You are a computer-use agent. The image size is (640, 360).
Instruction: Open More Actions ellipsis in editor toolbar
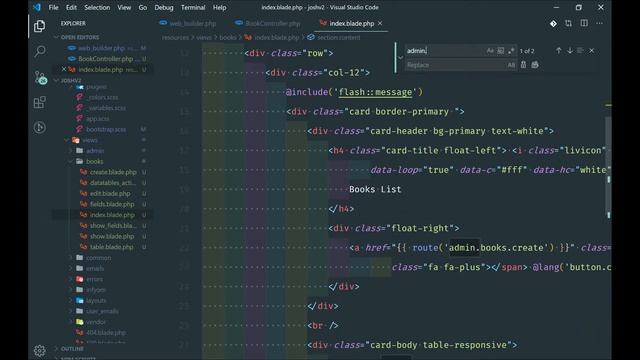(599, 24)
